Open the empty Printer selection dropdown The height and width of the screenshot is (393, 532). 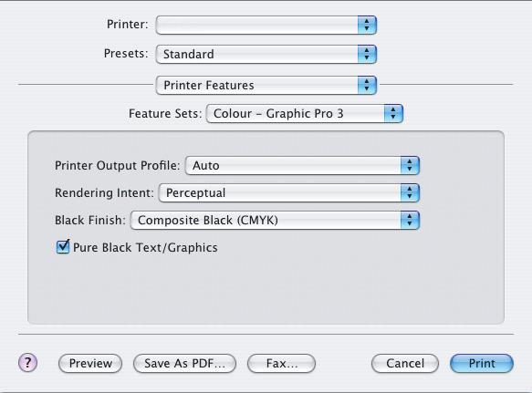pyautogui.click(x=266, y=25)
